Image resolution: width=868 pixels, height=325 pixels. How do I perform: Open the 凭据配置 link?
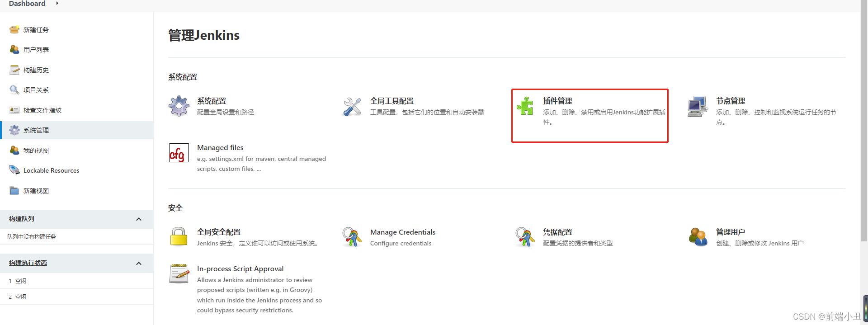(557, 232)
